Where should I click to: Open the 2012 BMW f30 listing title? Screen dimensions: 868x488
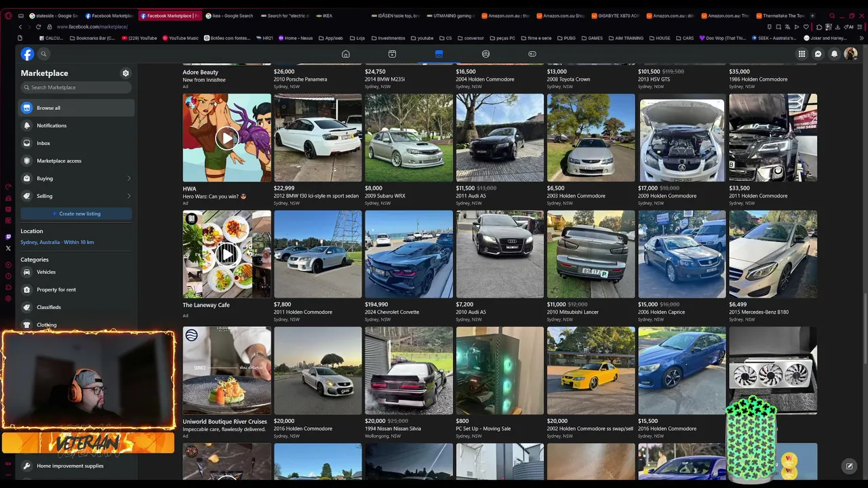(316, 196)
